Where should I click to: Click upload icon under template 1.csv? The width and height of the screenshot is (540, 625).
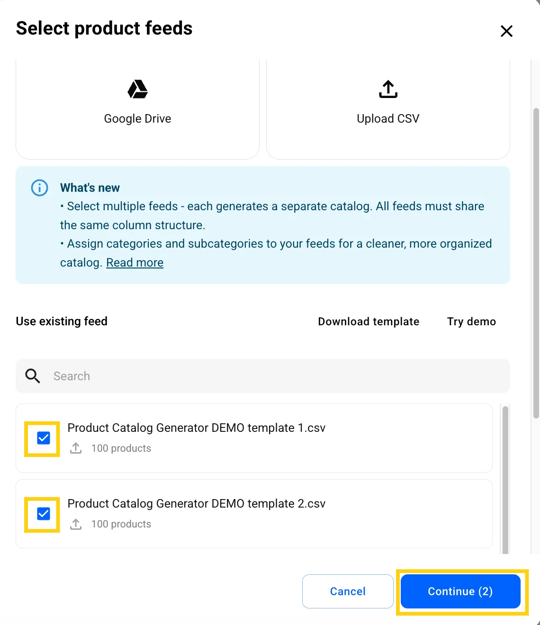coord(76,448)
